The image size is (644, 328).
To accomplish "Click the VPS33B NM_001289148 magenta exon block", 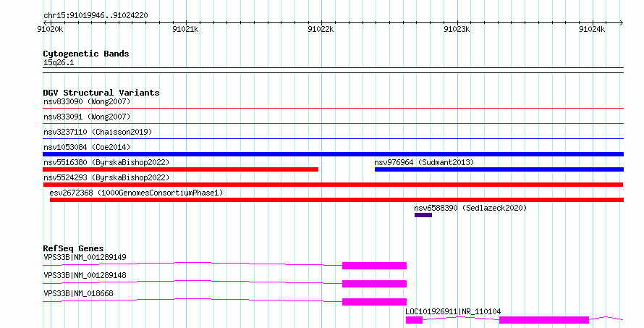I will pos(375,284).
